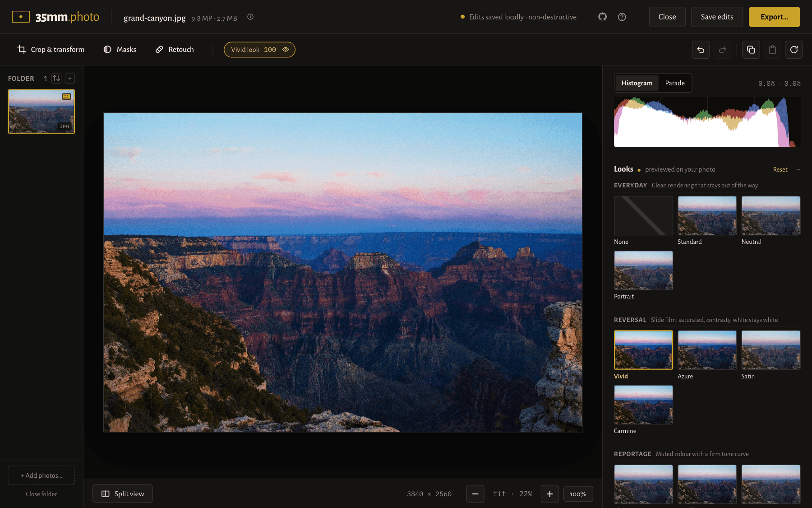Screen dimensions: 812x508
Task: Toggle Vivid look visibility with the eye icon
Action: [286, 50]
